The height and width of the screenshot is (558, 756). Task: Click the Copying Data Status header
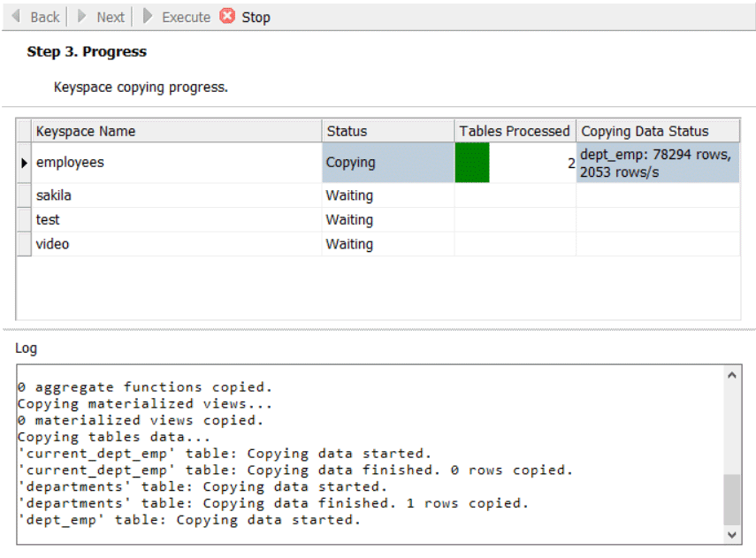pyautogui.click(x=657, y=131)
